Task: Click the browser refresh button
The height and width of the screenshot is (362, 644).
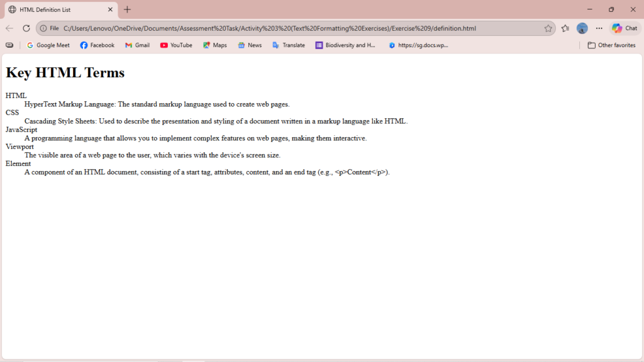Action: [26, 28]
